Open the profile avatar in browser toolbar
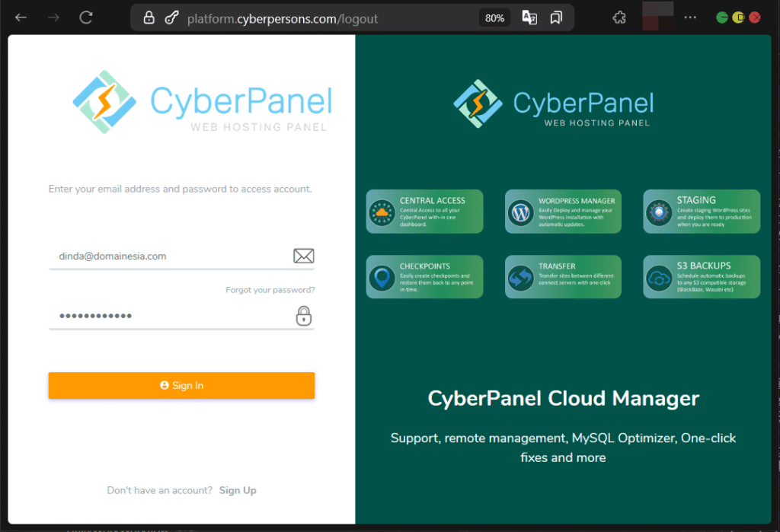The width and height of the screenshot is (780, 532). tap(657, 17)
